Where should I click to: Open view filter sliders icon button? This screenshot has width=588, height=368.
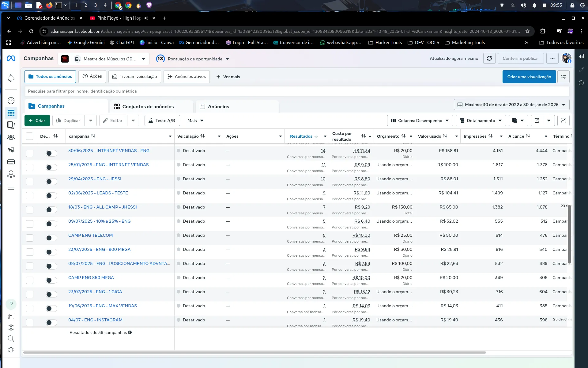pos(563,77)
